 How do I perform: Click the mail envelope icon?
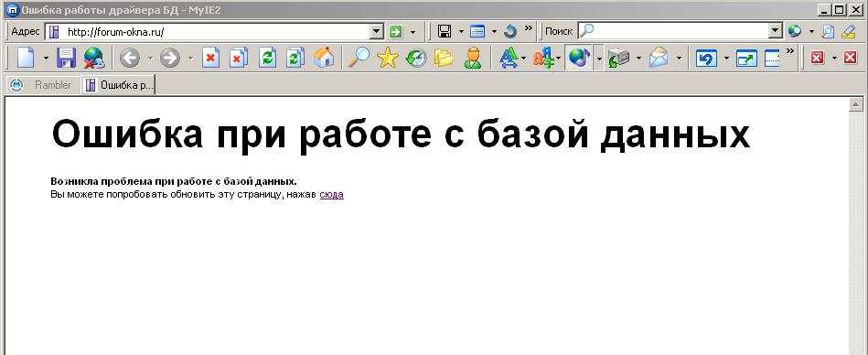pos(659,58)
